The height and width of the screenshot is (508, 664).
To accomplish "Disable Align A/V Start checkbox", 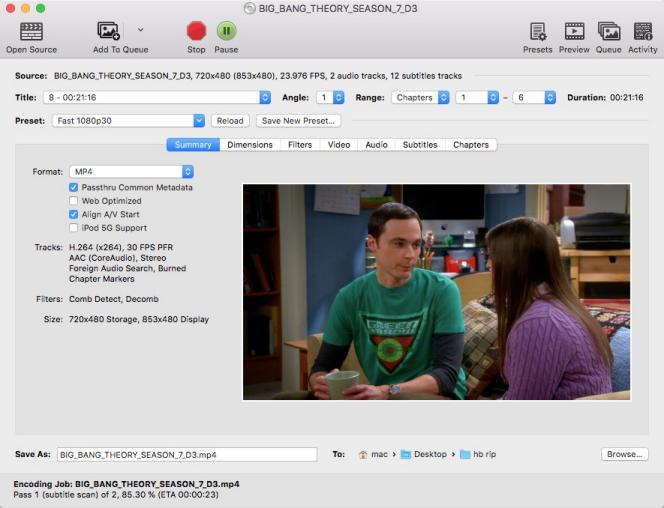I will [74, 215].
